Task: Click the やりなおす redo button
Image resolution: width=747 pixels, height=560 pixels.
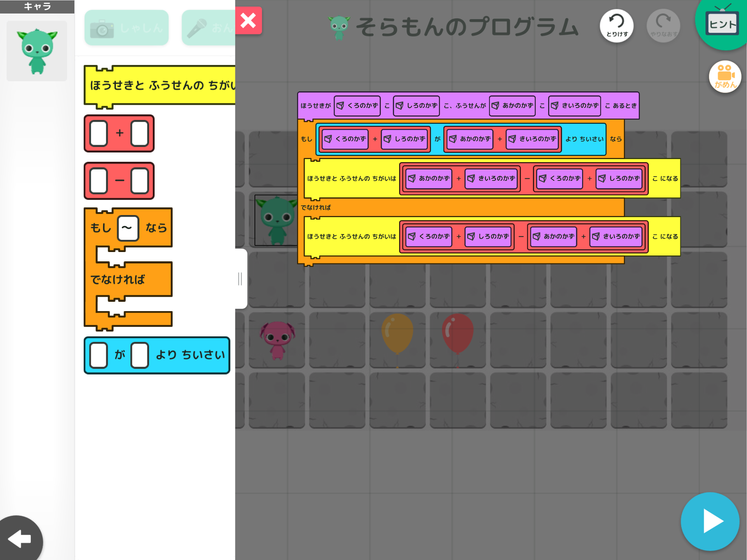Action: pyautogui.click(x=663, y=26)
